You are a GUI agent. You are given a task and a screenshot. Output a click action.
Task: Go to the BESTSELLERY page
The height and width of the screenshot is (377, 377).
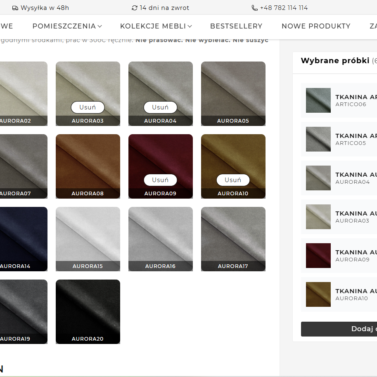[236, 26]
